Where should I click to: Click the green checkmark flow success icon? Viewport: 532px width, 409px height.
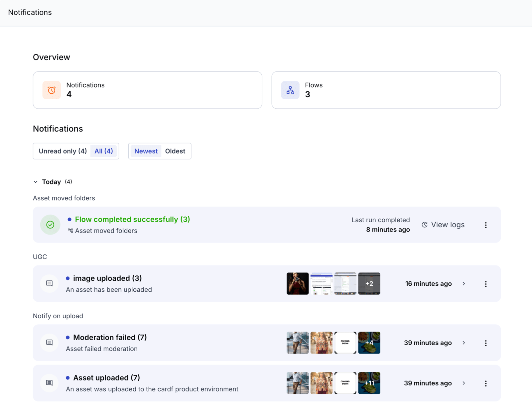pos(50,225)
